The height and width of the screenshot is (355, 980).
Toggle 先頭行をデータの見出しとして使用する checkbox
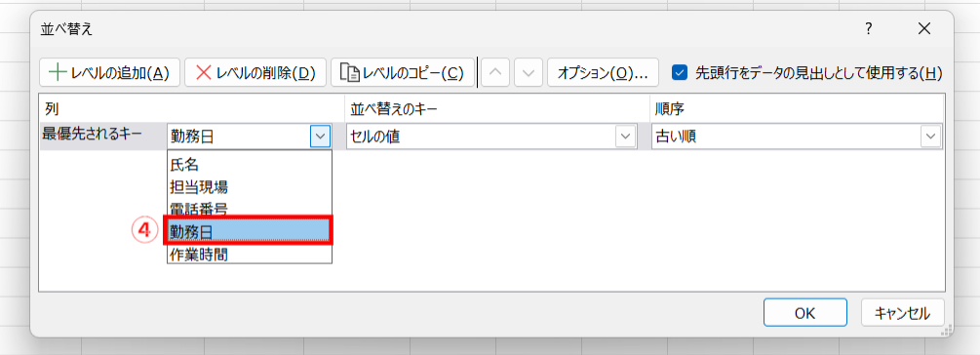pos(680,72)
